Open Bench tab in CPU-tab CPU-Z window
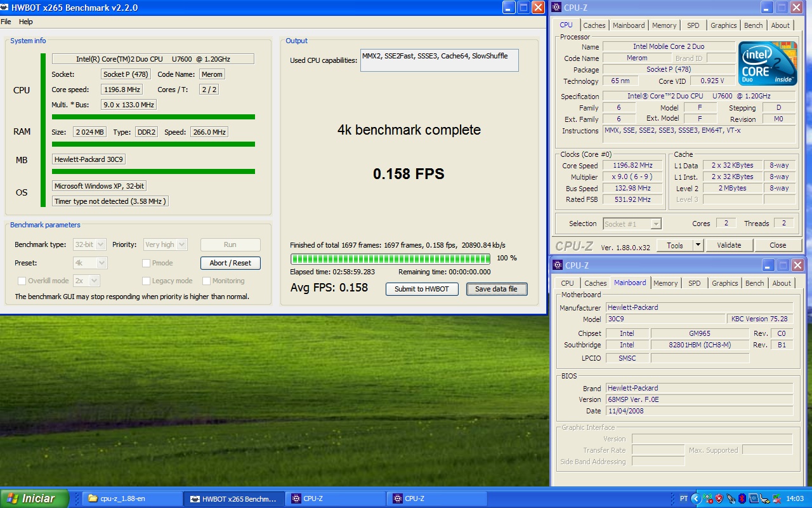Viewport: 812px width, 508px height. tap(754, 25)
